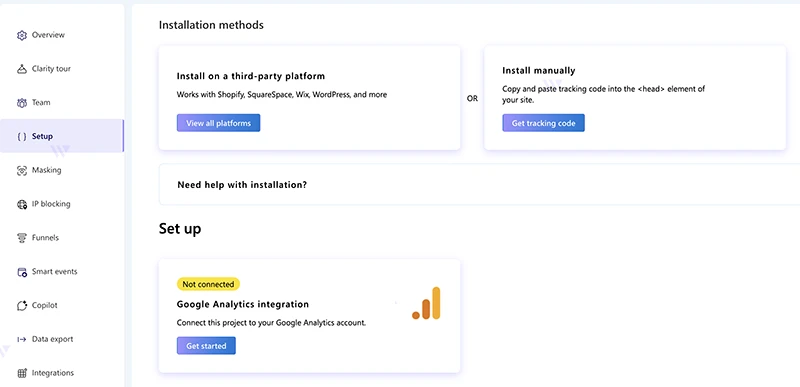Click the Not connected status badge
This screenshot has width=800, height=387.
208,284
